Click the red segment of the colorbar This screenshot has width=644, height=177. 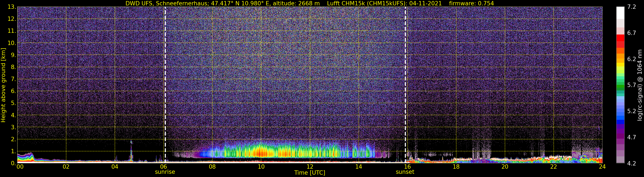click(x=620, y=38)
